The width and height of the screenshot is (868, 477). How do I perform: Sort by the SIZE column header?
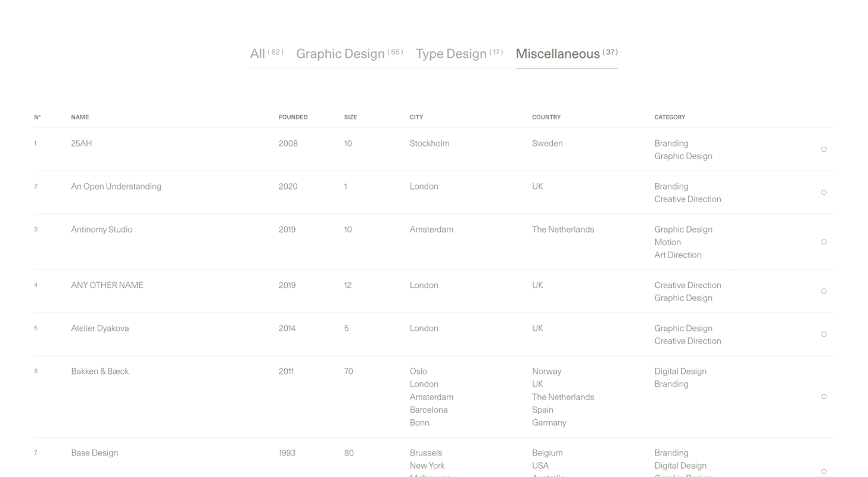[350, 117]
